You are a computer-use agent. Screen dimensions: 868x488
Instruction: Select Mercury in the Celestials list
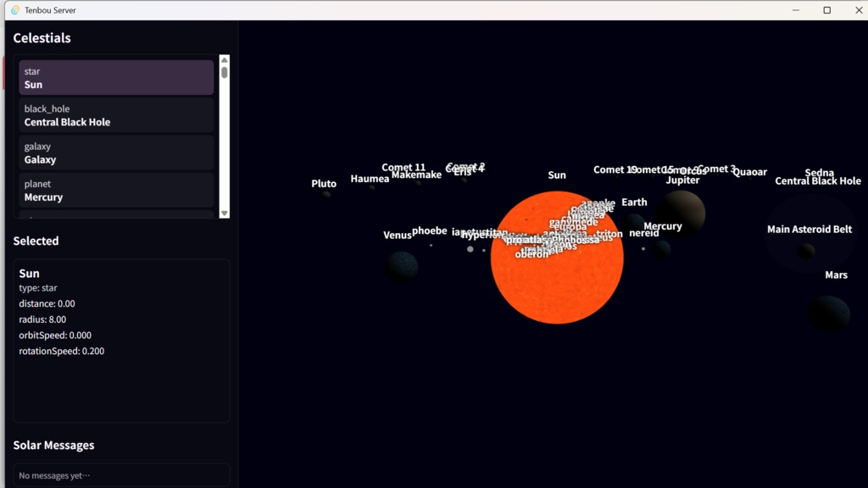(x=115, y=190)
